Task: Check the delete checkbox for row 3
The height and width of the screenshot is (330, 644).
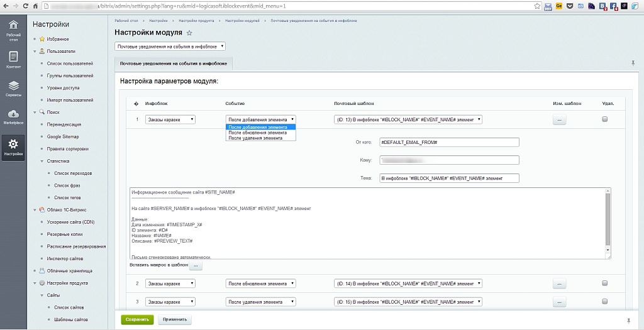Action: click(604, 302)
